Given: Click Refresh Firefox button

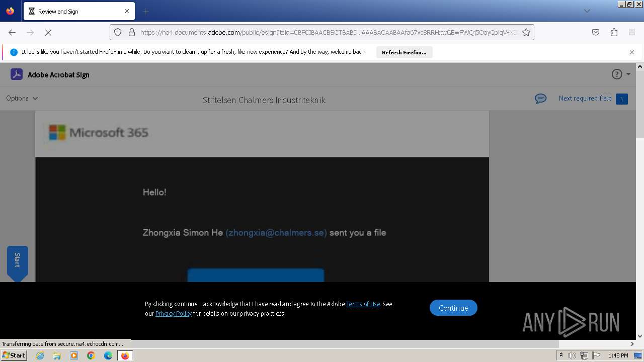Looking at the screenshot, I should (x=404, y=52).
